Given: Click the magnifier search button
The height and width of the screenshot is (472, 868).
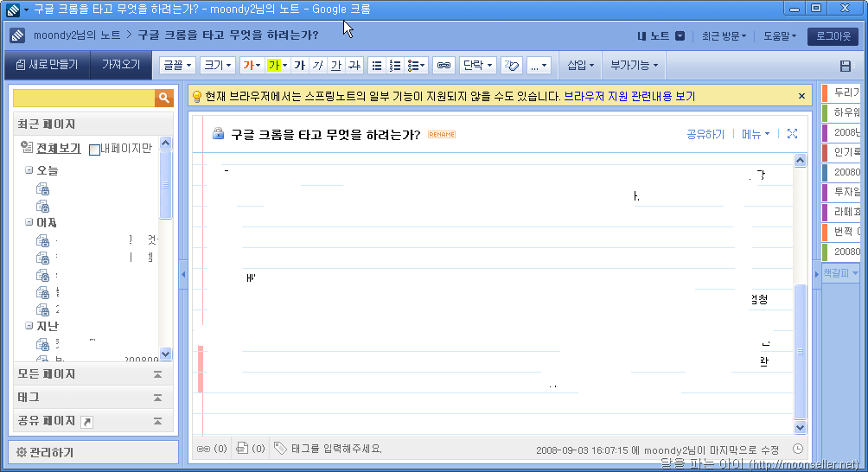Looking at the screenshot, I should (164, 98).
